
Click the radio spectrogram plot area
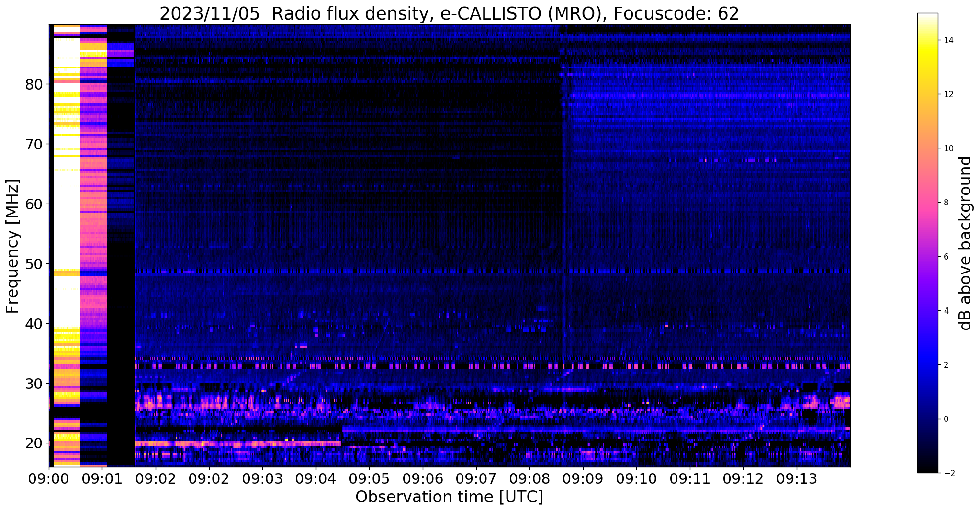pyautogui.click(x=450, y=246)
